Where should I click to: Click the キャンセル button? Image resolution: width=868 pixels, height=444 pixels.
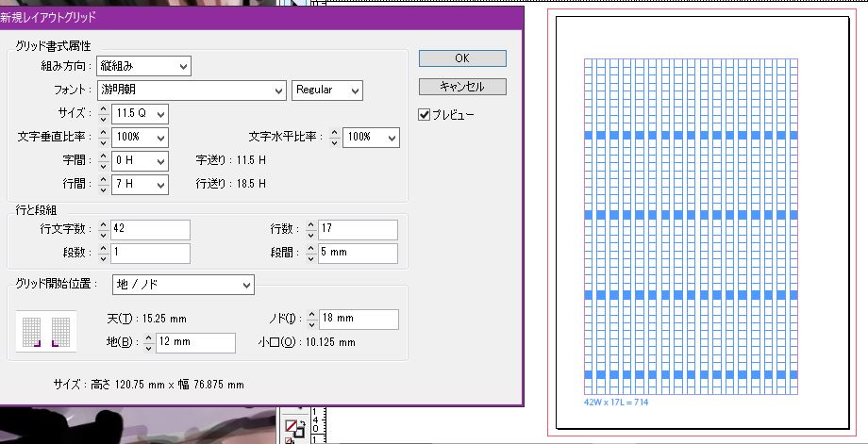[x=462, y=87]
